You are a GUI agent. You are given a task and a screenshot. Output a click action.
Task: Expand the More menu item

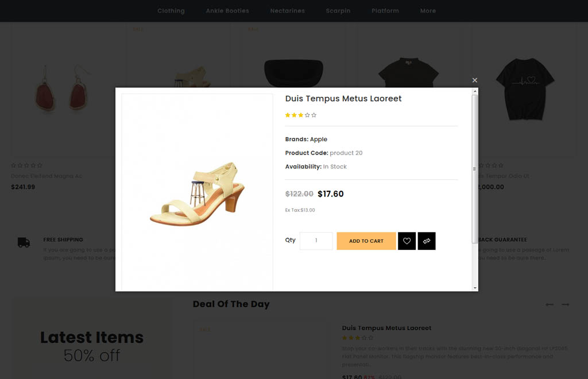[x=428, y=11]
